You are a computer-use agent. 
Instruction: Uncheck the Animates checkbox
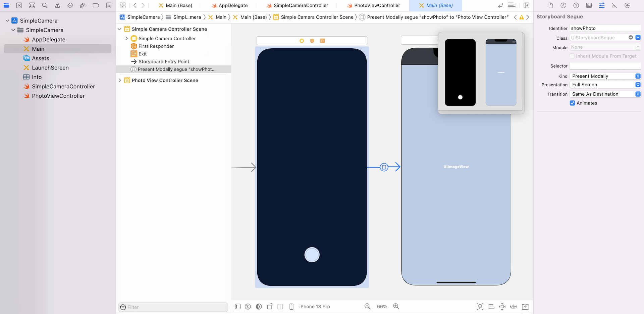(x=572, y=103)
